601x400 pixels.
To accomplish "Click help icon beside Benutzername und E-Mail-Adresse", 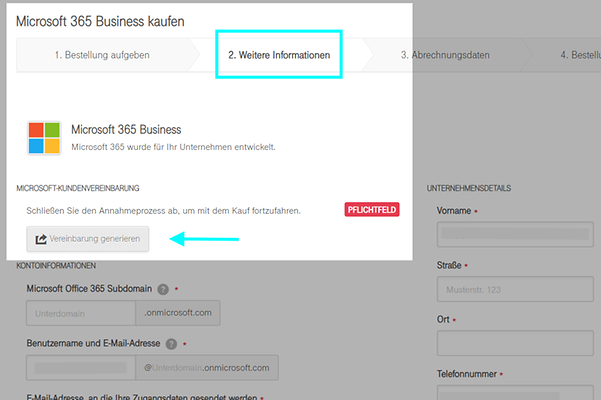I will coord(171,344).
